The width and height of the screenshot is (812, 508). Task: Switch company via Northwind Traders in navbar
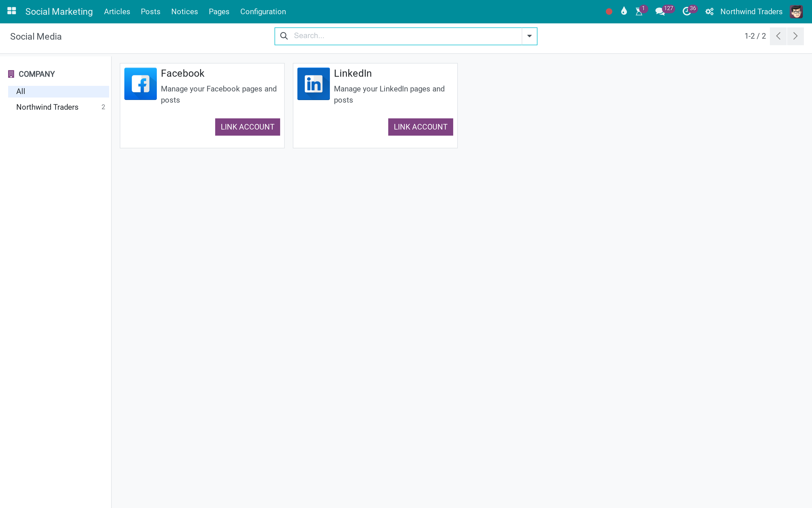(x=751, y=12)
